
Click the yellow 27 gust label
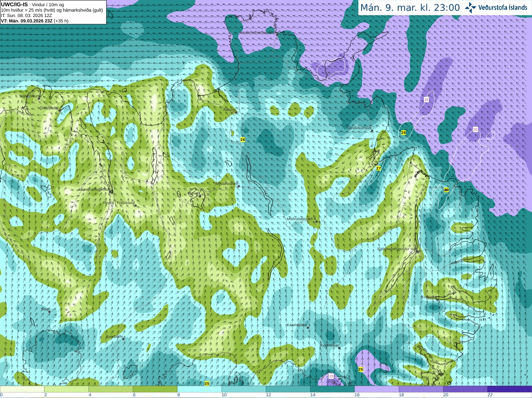pos(378,168)
